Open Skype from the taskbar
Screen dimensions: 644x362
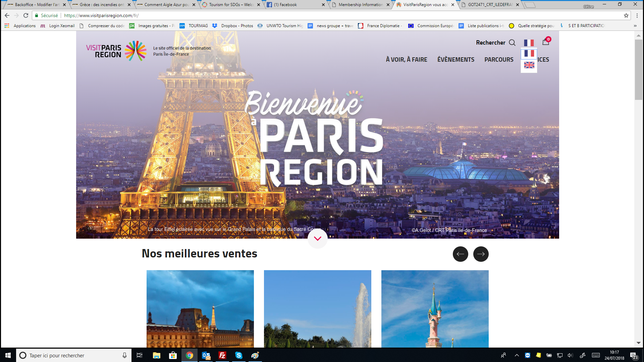coord(238,355)
